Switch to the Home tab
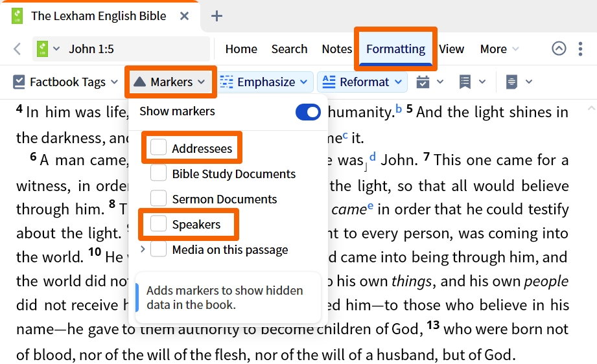This screenshot has height=364, width=597. pos(241,49)
